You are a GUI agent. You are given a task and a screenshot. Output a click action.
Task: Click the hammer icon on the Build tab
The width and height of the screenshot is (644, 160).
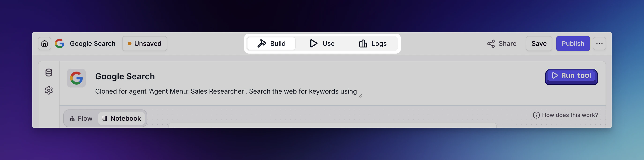tap(262, 44)
